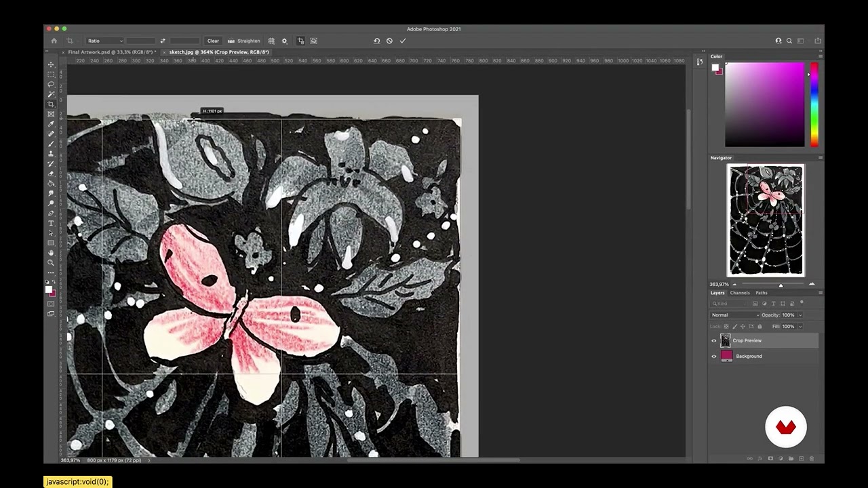
Task: Select the Zoom tool
Action: pos(51,262)
